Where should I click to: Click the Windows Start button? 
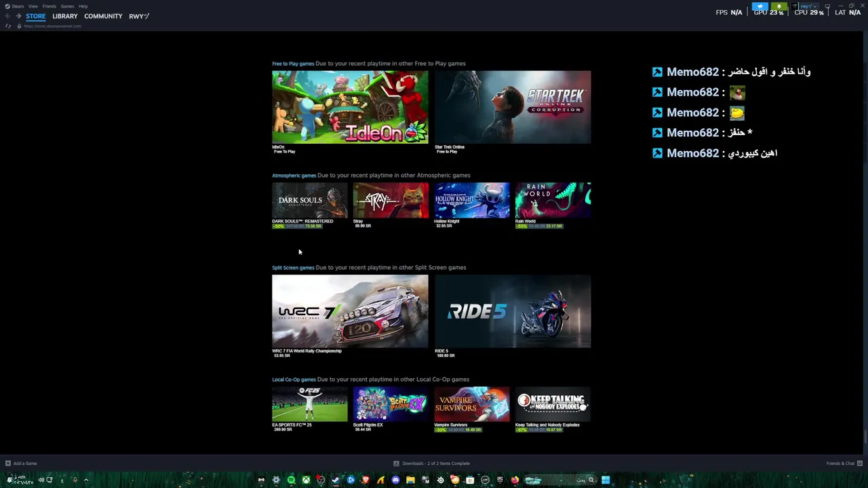point(606,480)
